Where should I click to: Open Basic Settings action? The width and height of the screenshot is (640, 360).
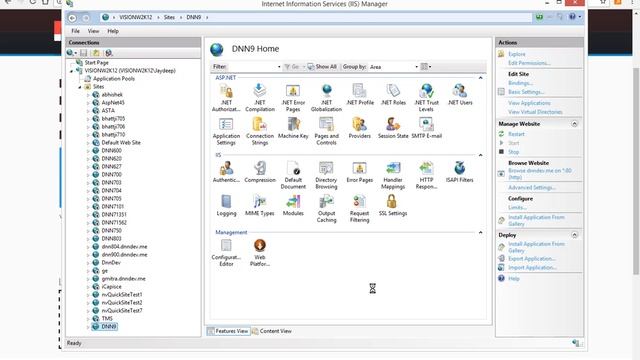(526, 92)
